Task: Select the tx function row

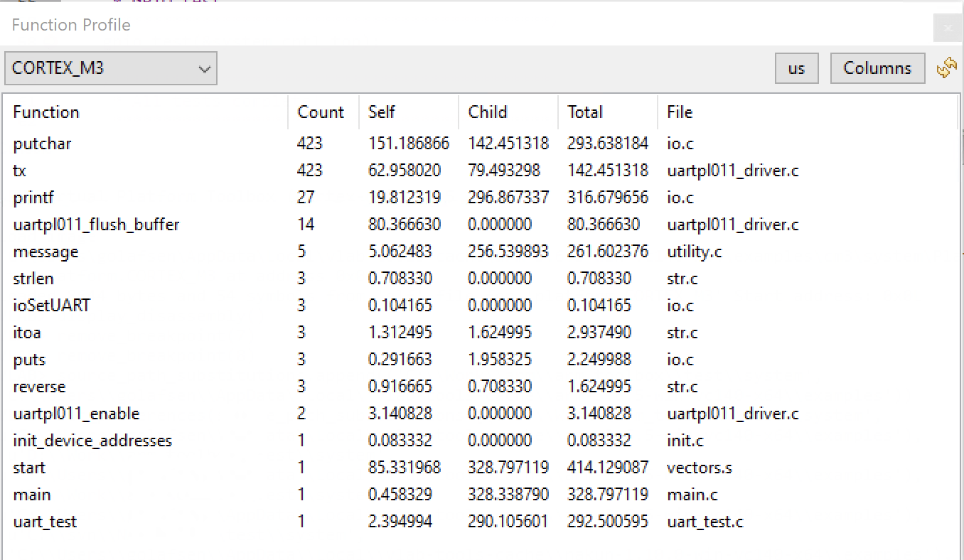Action: coord(481,171)
